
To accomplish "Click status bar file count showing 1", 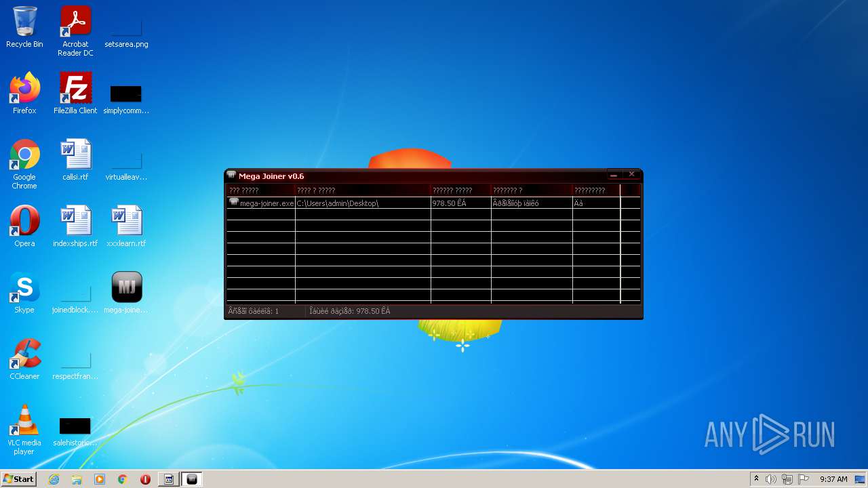I will pyautogui.click(x=254, y=311).
